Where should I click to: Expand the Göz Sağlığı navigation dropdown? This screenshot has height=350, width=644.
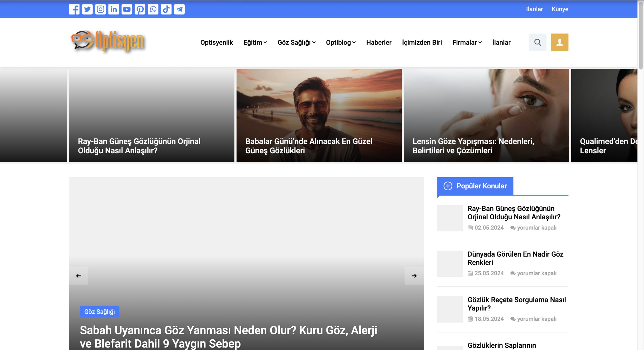pyautogui.click(x=296, y=43)
